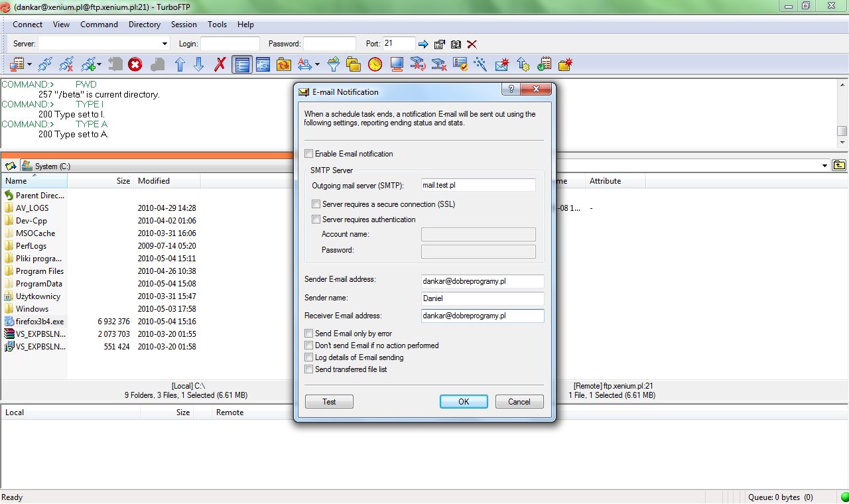Screen dimensions: 849x504
Task: Select firefox3b4.exe in local list
Action: tap(40, 322)
